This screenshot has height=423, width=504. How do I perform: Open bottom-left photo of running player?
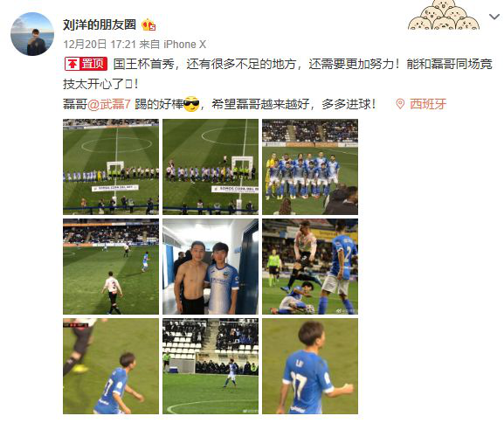pyautogui.click(x=111, y=366)
